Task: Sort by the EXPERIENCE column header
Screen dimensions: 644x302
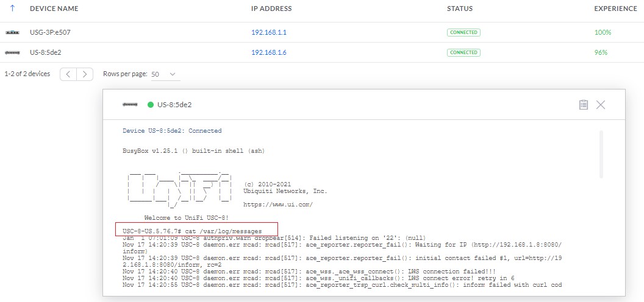Action: (616, 9)
